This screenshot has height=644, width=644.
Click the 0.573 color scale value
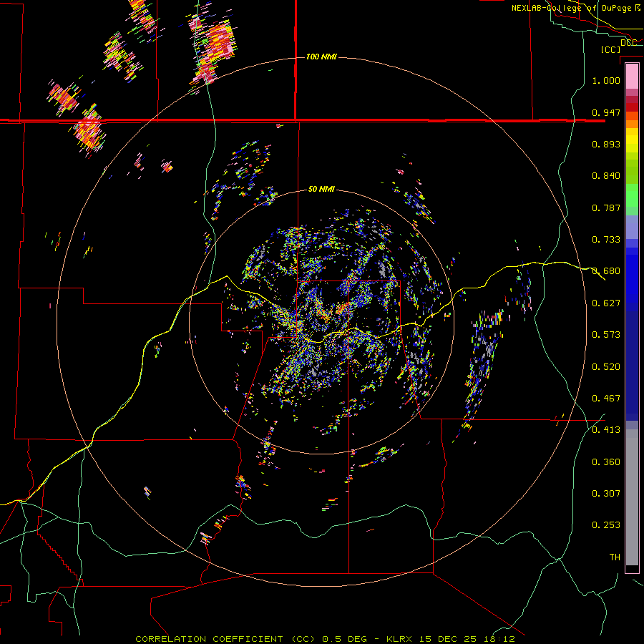606,335
